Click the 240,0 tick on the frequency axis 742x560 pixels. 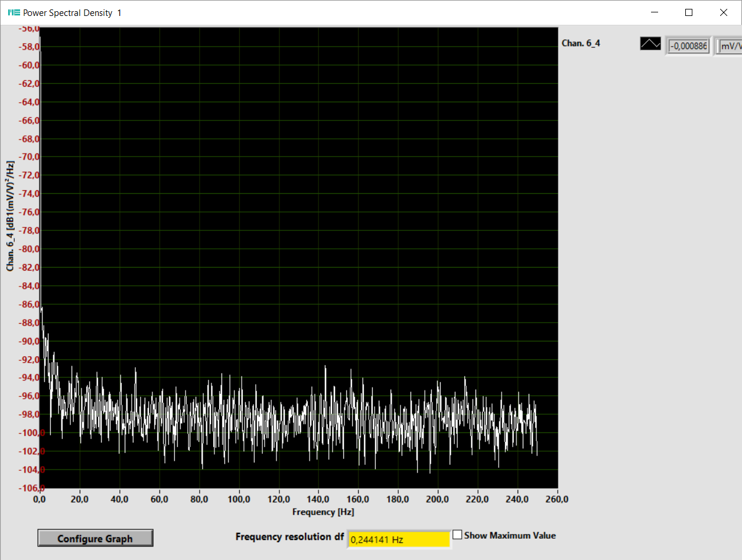point(518,499)
